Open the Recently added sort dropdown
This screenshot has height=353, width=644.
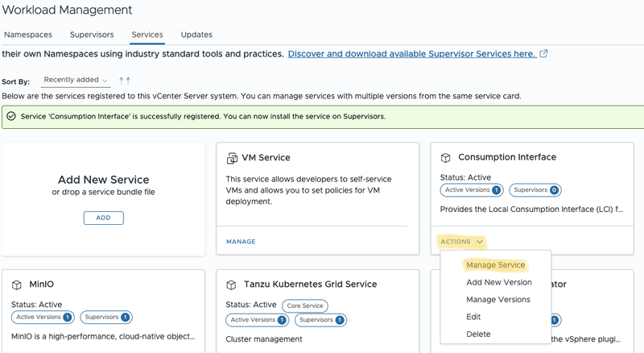tap(76, 81)
